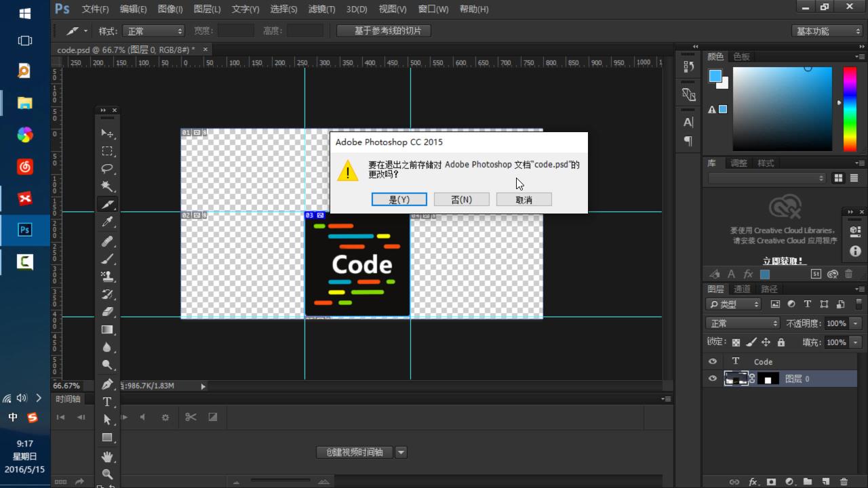Toggle adjustment layer filter icon
Screen dimensions: 868x488
tap(791, 304)
